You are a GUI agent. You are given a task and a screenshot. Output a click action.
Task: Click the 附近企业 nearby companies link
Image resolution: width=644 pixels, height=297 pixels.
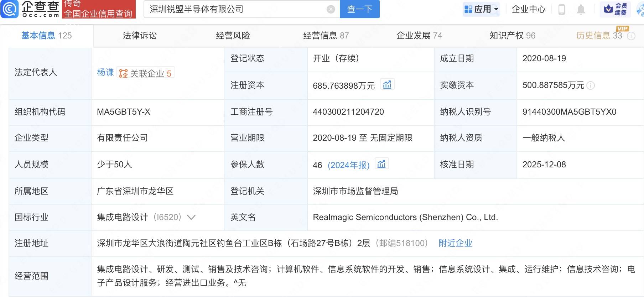coord(455,243)
